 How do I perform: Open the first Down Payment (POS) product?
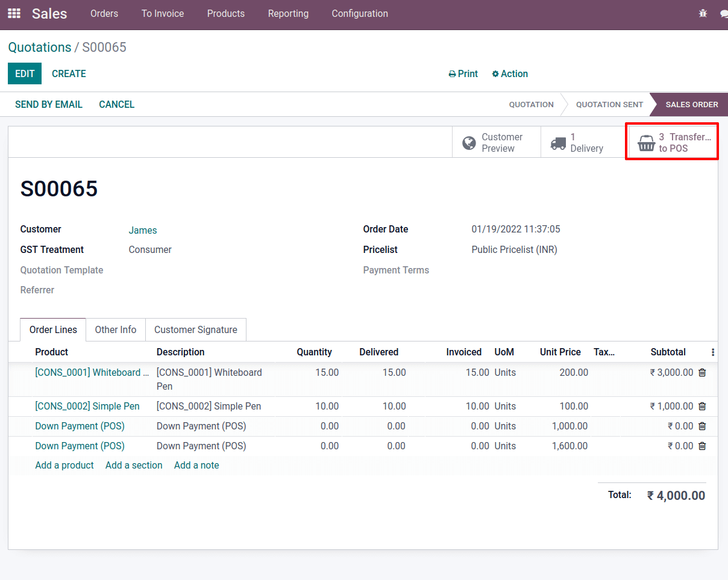tap(80, 426)
